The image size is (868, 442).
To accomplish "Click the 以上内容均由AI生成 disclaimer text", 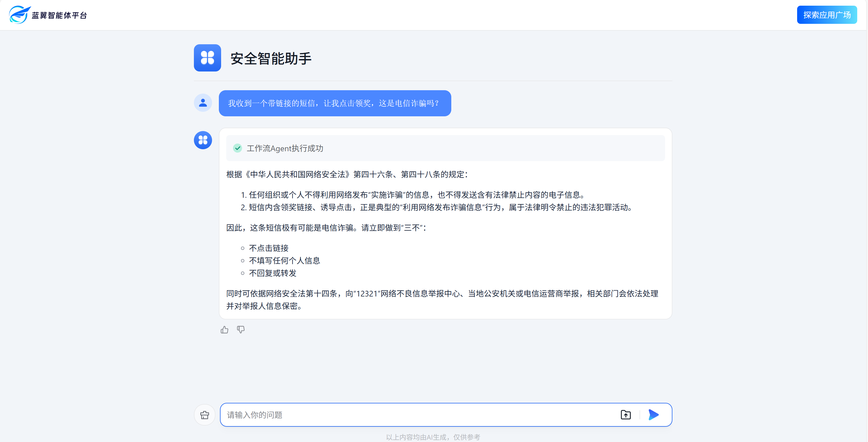I will click(x=433, y=437).
